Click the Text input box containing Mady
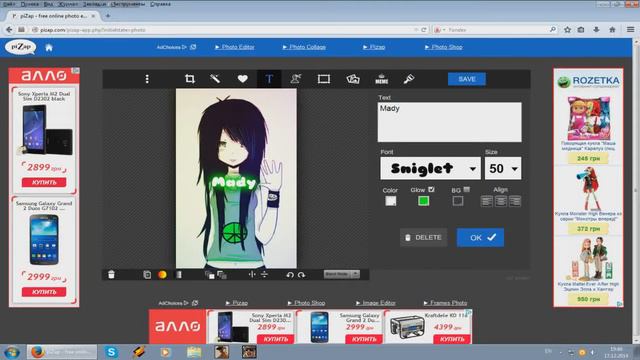640x360 pixels. pos(449,122)
